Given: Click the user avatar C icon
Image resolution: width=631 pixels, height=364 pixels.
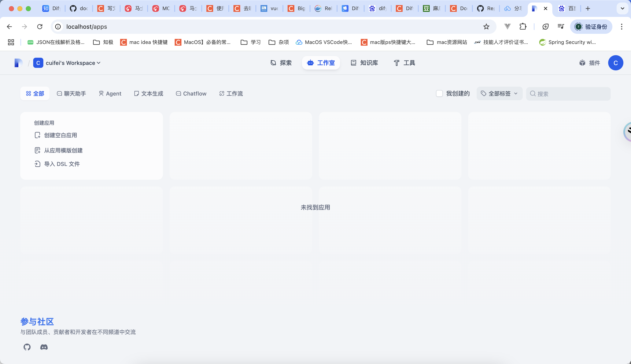Looking at the screenshot, I should [616, 63].
